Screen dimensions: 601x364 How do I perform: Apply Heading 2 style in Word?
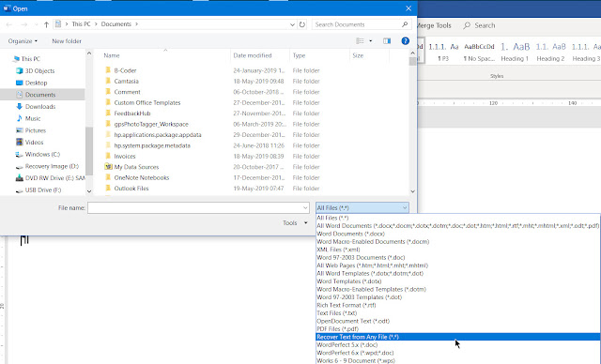point(550,52)
